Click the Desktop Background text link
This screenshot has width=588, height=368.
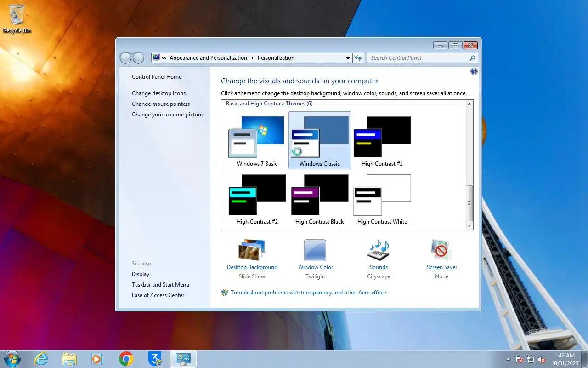pos(252,267)
